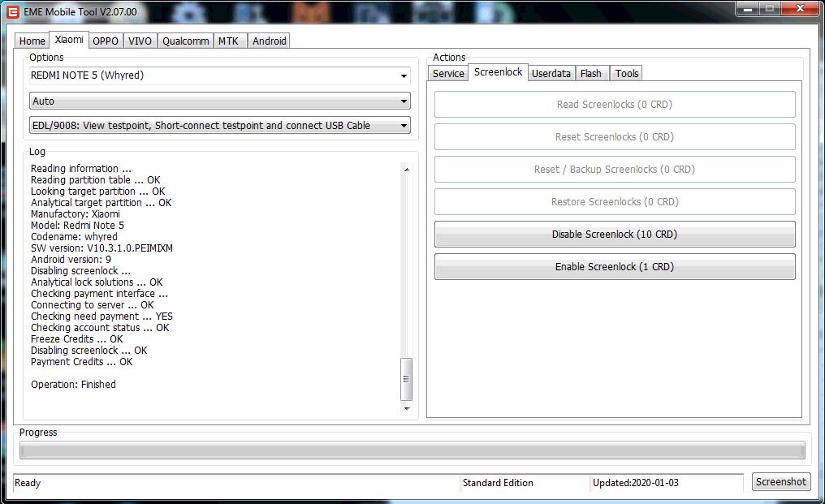This screenshot has height=504, width=825.
Task: Close the EME Mobile Tool window
Action: coord(800,9)
